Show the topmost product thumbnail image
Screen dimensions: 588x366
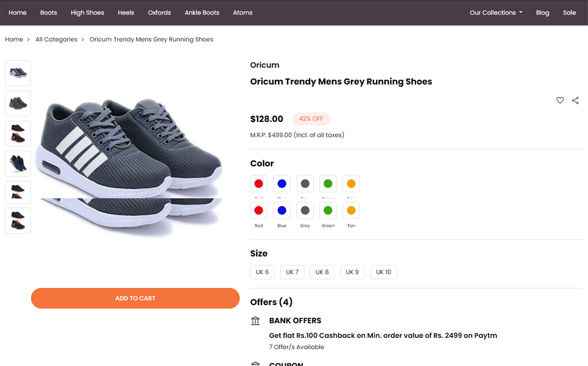pyautogui.click(x=18, y=73)
